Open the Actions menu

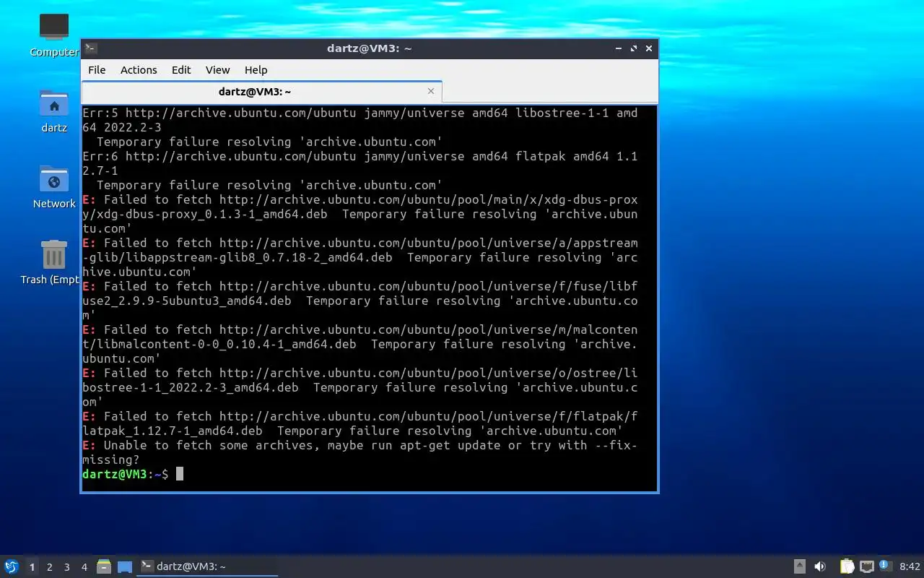pos(139,70)
